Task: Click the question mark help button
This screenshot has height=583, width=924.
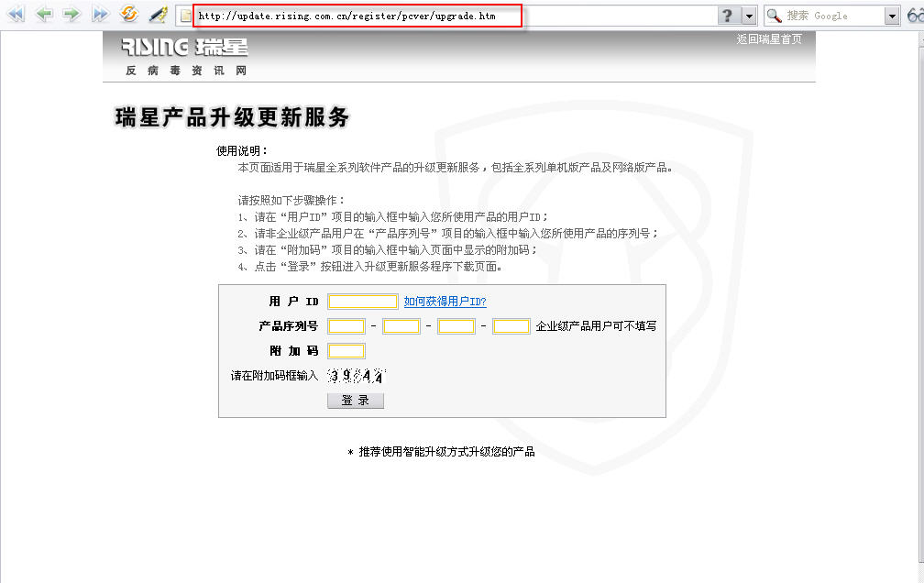Action: point(729,16)
